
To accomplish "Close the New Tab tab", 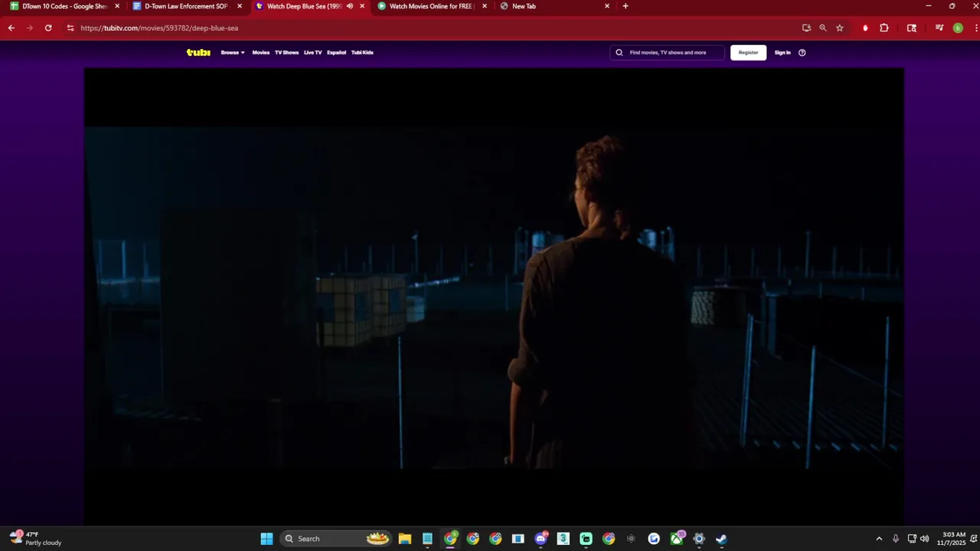I will tap(607, 6).
